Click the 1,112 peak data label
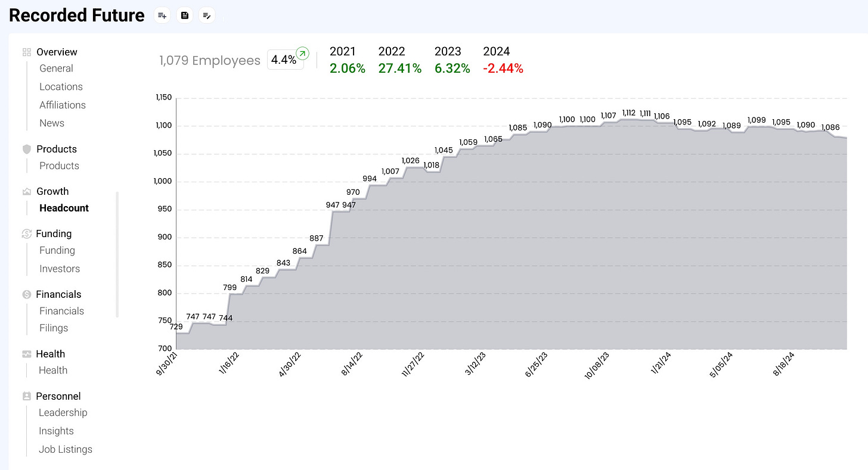The image size is (868, 470). coord(629,113)
